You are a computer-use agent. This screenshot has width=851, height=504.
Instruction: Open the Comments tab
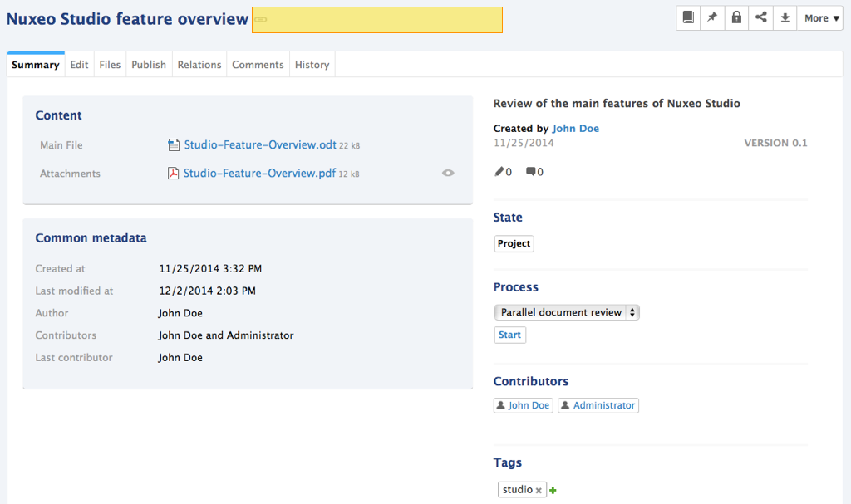click(258, 65)
